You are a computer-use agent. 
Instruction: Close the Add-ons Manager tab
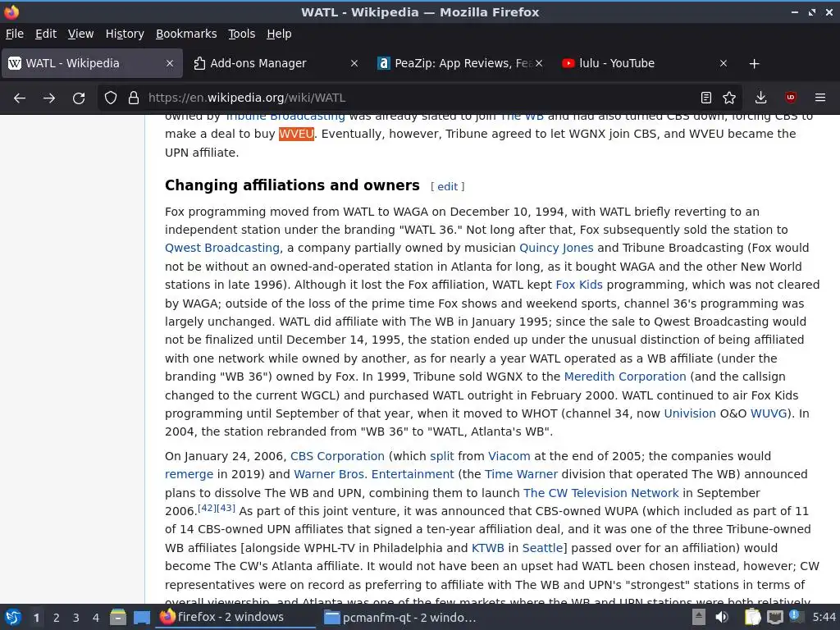(x=354, y=63)
